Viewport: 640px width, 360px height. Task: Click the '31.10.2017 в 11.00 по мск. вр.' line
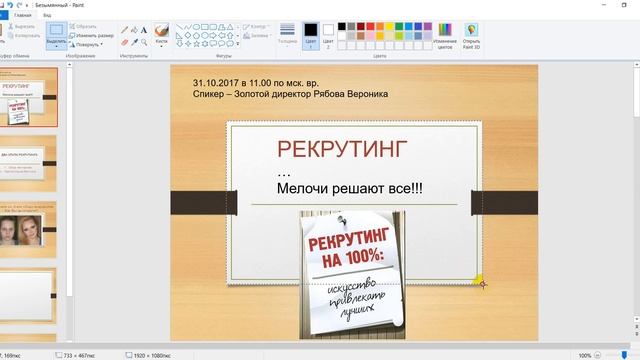[256, 83]
